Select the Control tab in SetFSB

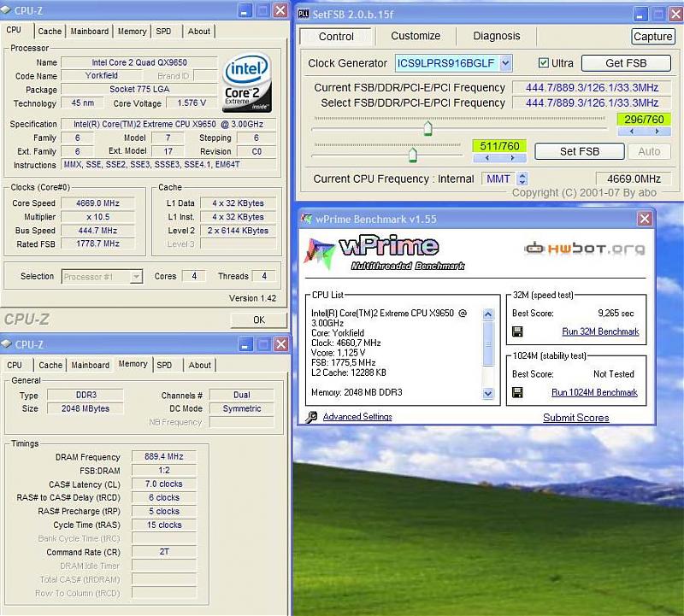tap(336, 37)
